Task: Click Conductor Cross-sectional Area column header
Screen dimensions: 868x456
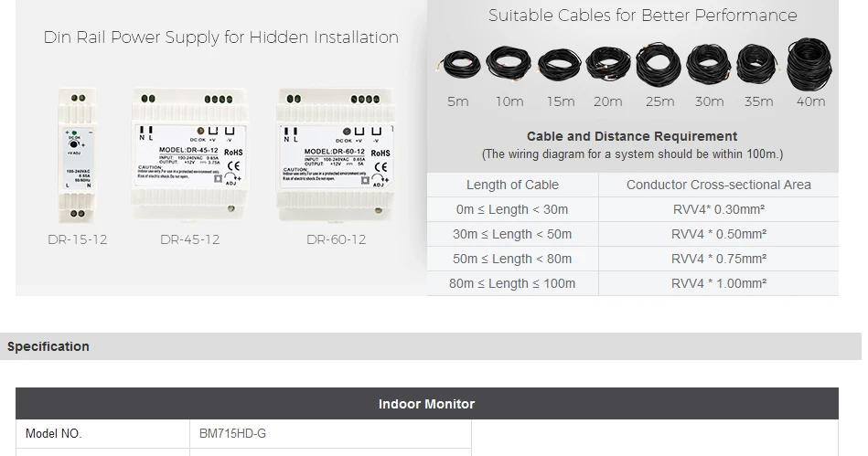Action: pos(719,185)
